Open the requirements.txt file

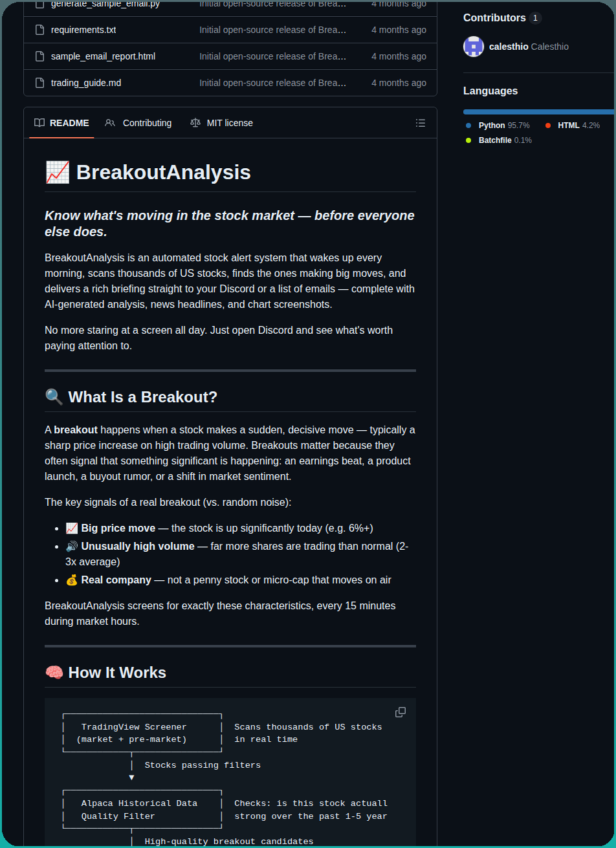pyautogui.click(x=83, y=30)
